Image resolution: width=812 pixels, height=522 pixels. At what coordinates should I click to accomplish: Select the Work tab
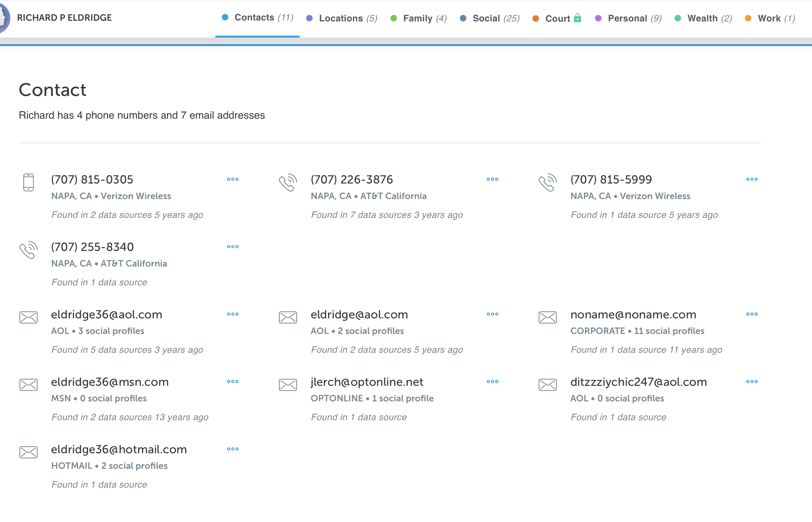(x=770, y=18)
